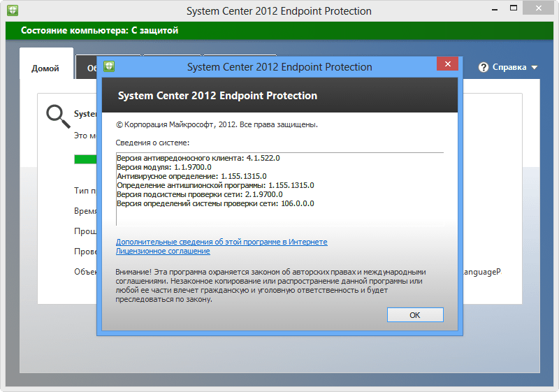
Task: Select the Версия определений системы проверки сети line
Action: (215, 203)
